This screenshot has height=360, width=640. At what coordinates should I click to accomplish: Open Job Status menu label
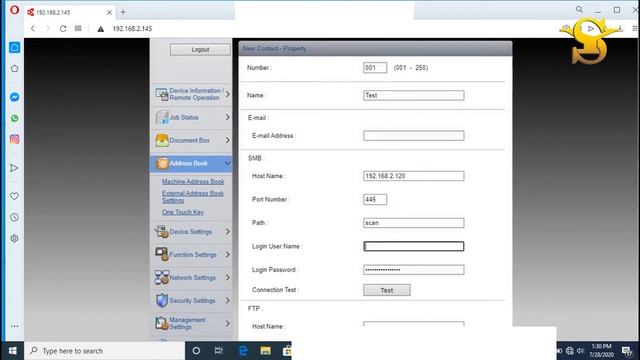184,117
